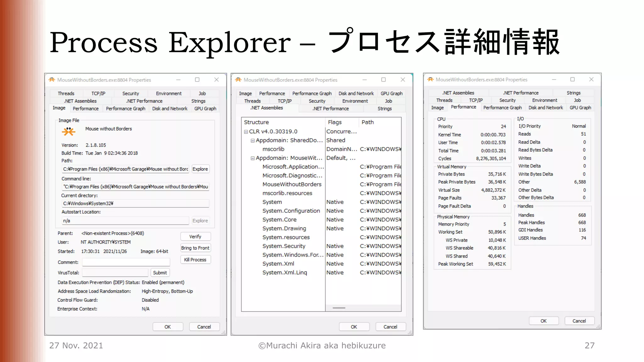
Task: Select Microsoft.Diagnostic... assembly row
Action: click(321, 176)
